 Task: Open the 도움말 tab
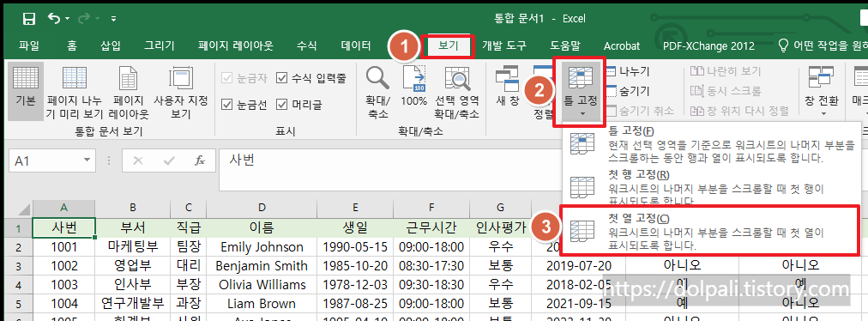tap(565, 46)
